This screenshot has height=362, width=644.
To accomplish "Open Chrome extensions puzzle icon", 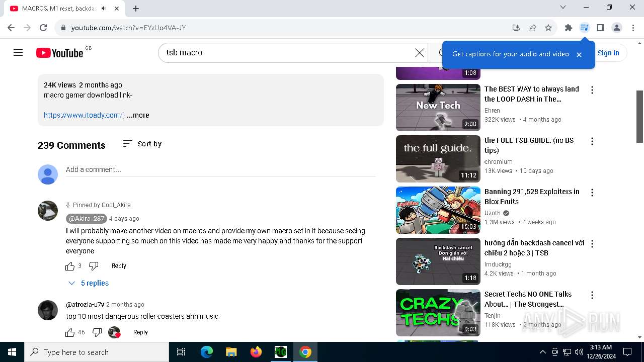I will (x=568, y=28).
